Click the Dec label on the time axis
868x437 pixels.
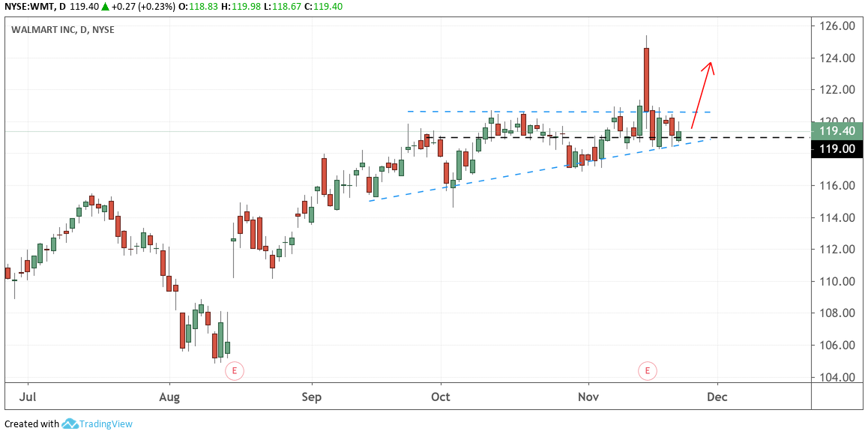(717, 396)
